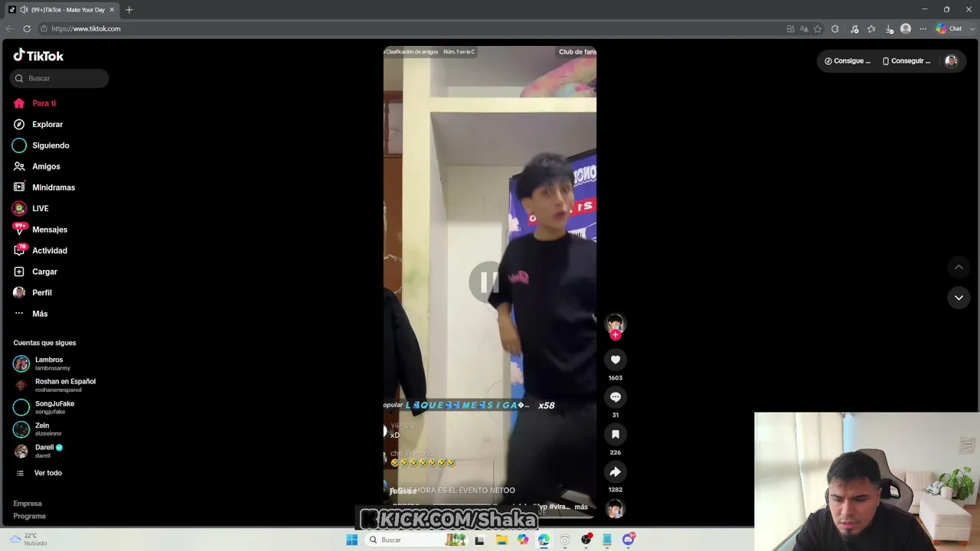Reload the TikTok page
The height and width of the screenshot is (551, 980).
tap(27, 29)
